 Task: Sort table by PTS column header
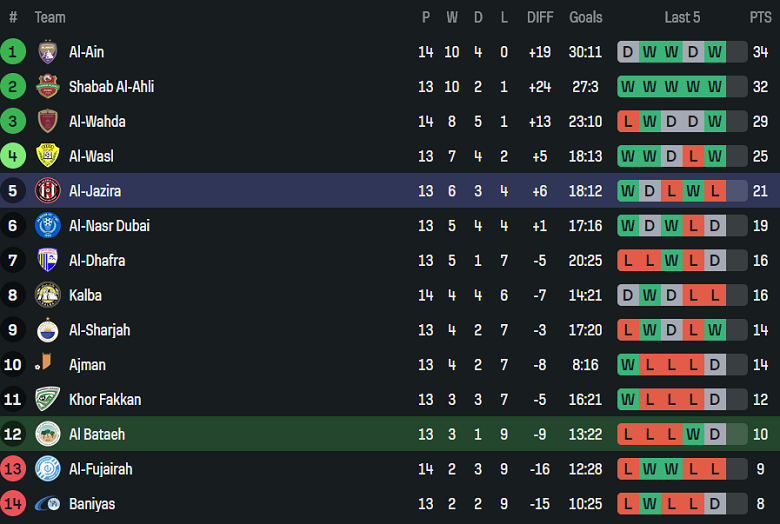(x=760, y=17)
